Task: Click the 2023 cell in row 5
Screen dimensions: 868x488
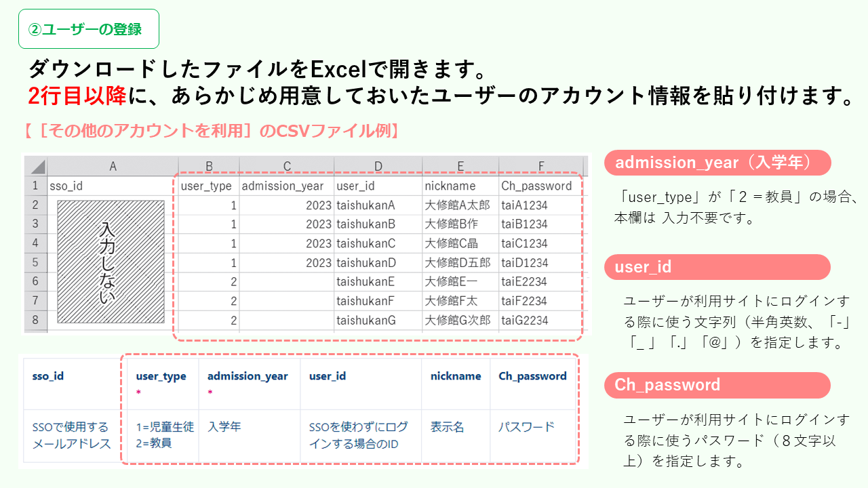Action: click(287, 262)
